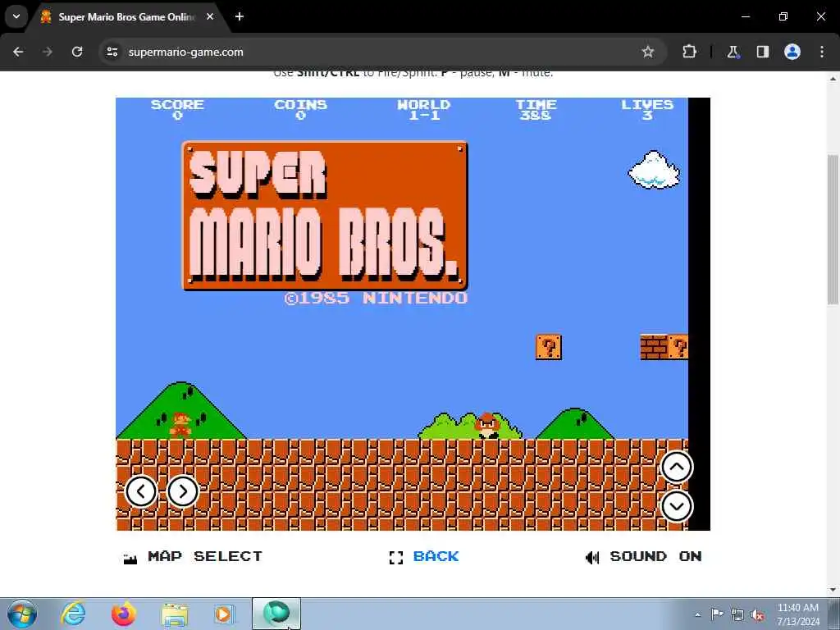Select the Super Mario Bros Game Online tab
The height and width of the screenshot is (630, 840).
[x=127, y=16]
